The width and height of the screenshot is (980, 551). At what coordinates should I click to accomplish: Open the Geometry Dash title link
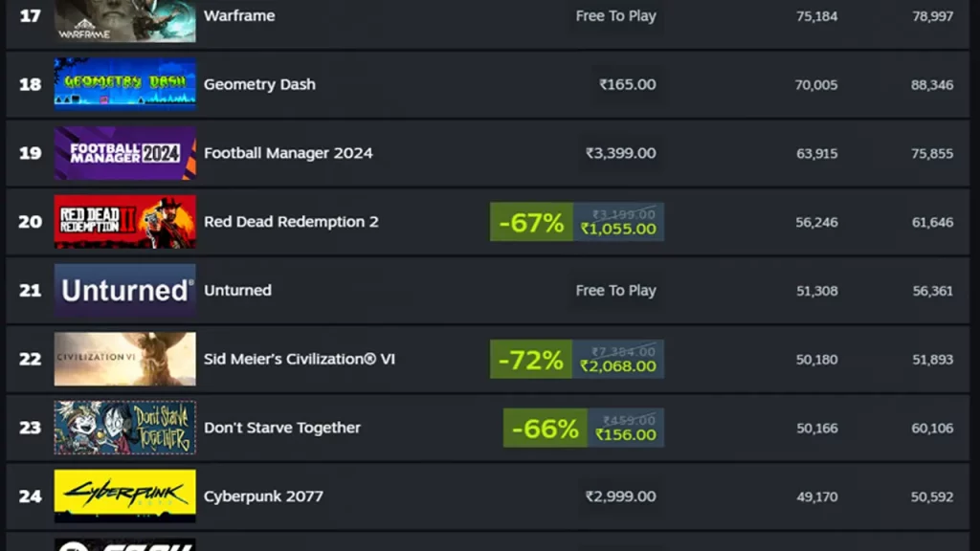(x=259, y=84)
